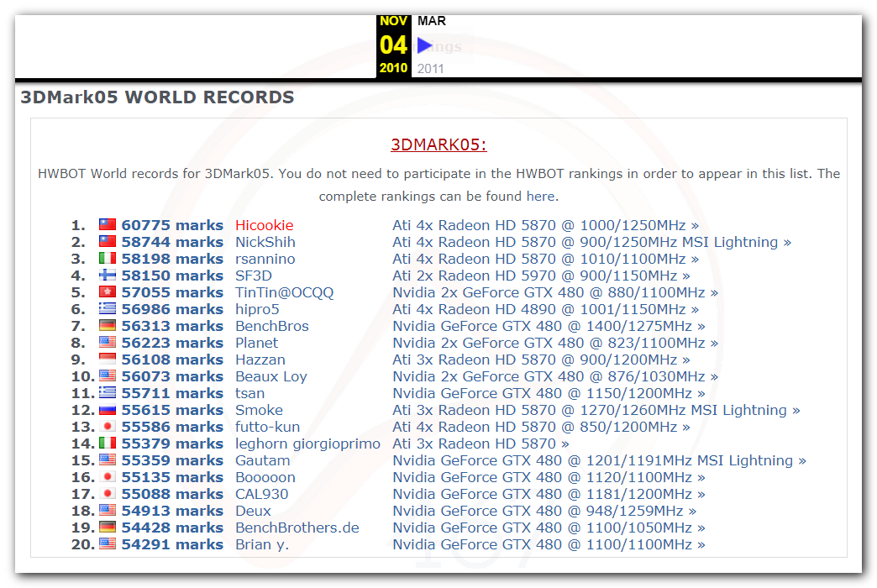This screenshot has height=588, width=877.
Task: Click the flag icon beside Hicookie's 60775 marks
Action: 108,225
